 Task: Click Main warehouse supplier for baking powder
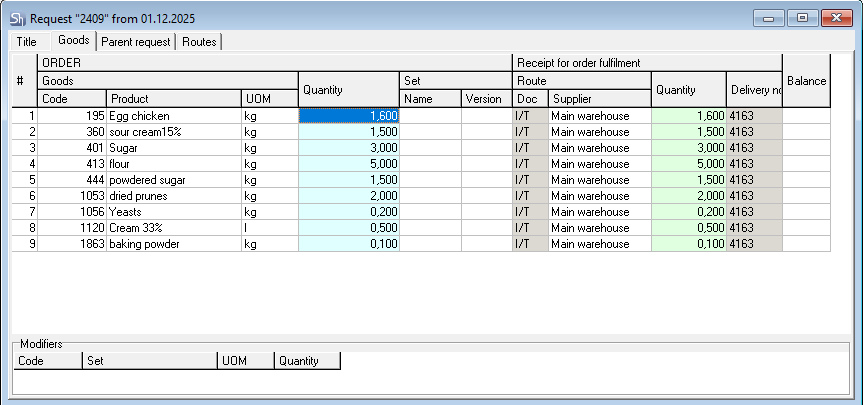599,244
